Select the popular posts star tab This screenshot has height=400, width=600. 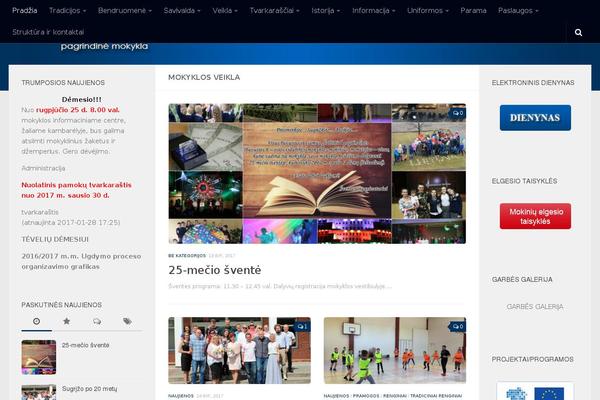click(67, 322)
